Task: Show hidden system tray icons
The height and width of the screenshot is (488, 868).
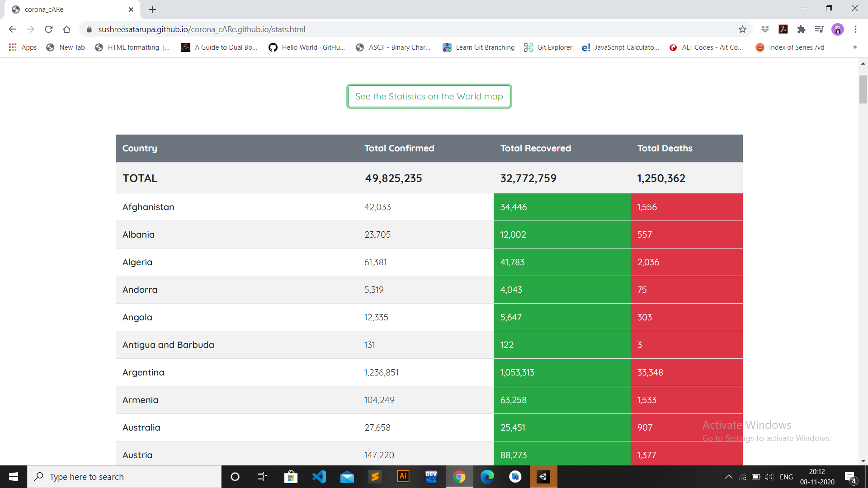Action: (x=728, y=477)
